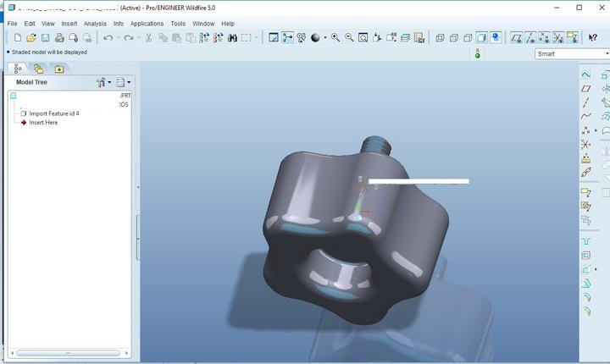610x364 pixels.
Task: Click the Save disk icon
Action: coord(45,38)
